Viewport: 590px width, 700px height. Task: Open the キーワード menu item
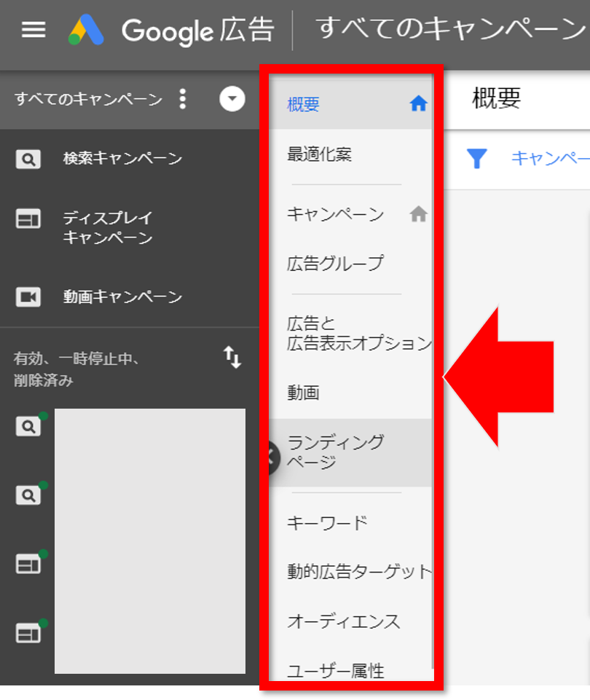tap(328, 522)
